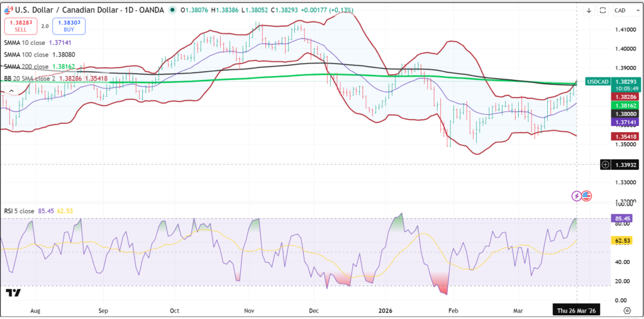
Task: Click the down-arrow icon next to the CAD selector
Action: point(589,10)
